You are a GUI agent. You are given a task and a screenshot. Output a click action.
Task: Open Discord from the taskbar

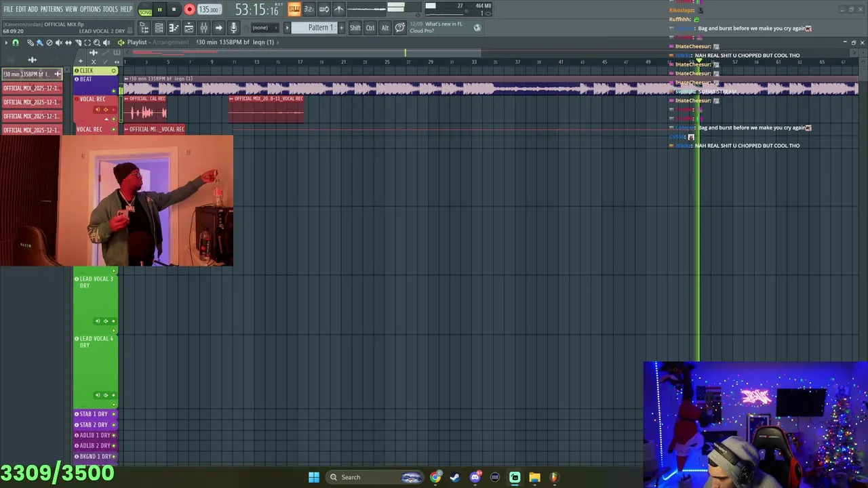point(475,477)
